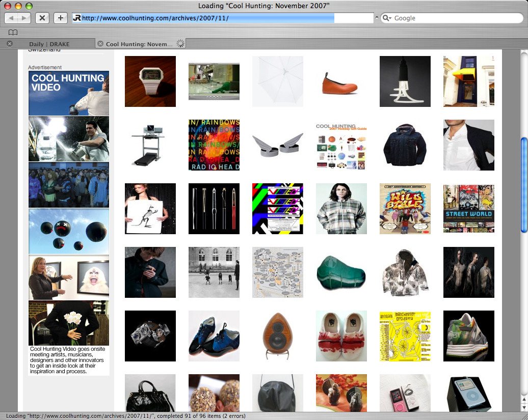The image size is (528, 420).
Task: Open the white digital watch thumbnail
Action: coord(150,81)
